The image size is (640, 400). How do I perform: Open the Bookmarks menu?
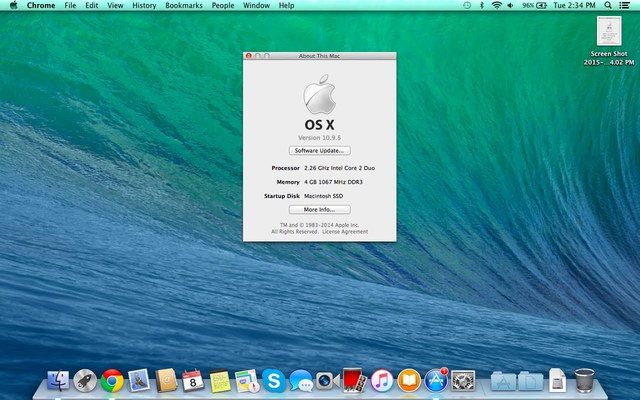[184, 5]
